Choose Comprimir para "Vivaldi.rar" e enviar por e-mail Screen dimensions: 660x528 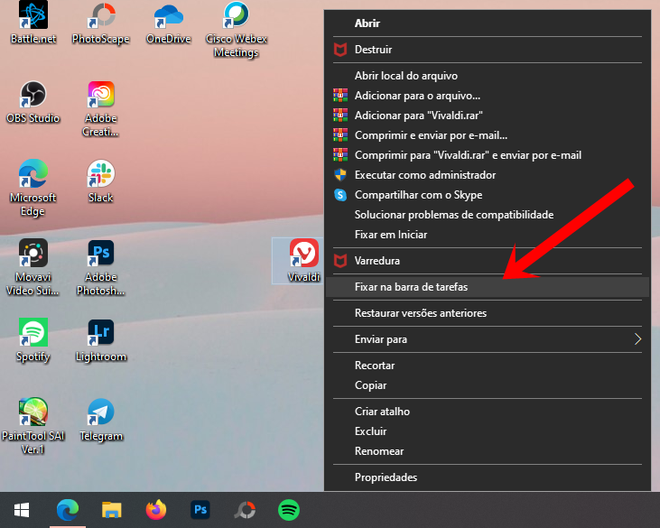[x=487, y=155]
